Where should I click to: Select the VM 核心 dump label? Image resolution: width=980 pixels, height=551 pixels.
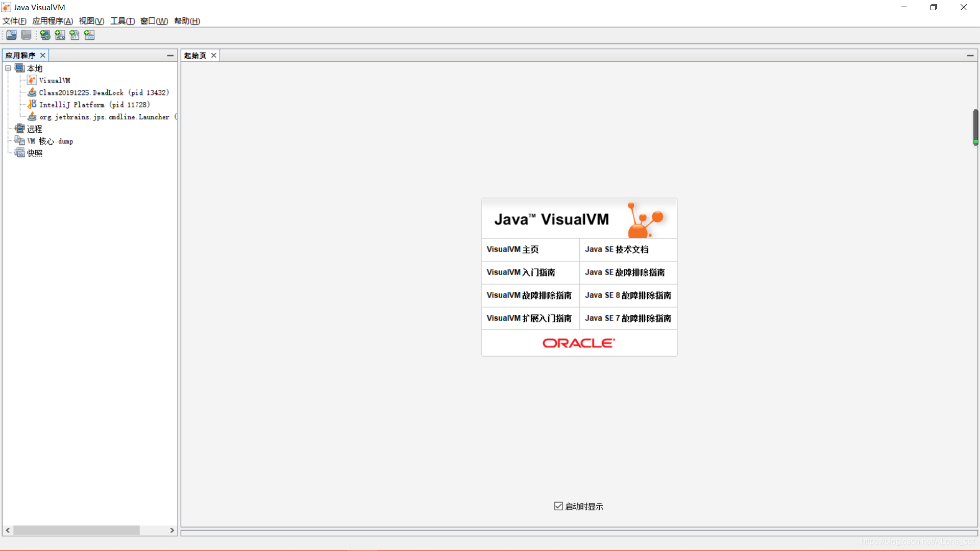coord(50,141)
